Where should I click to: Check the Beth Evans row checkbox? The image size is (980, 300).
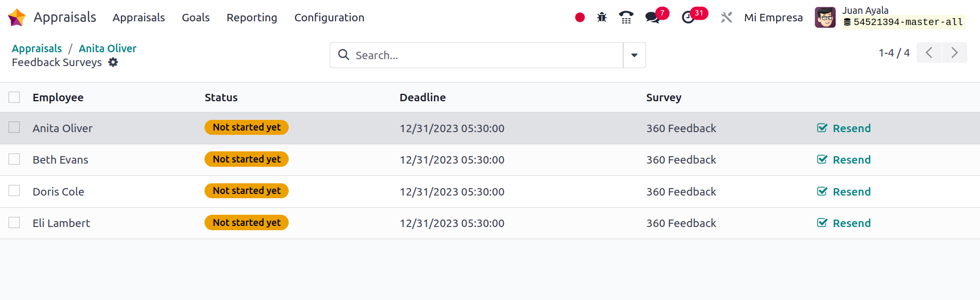pos(14,159)
